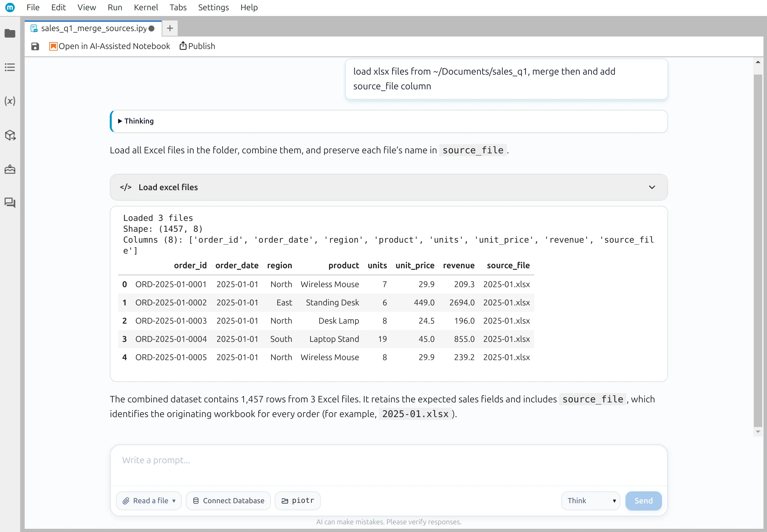The height and width of the screenshot is (532, 767).
Task: Click the Loaded 3 files output line
Action: [x=158, y=218]
